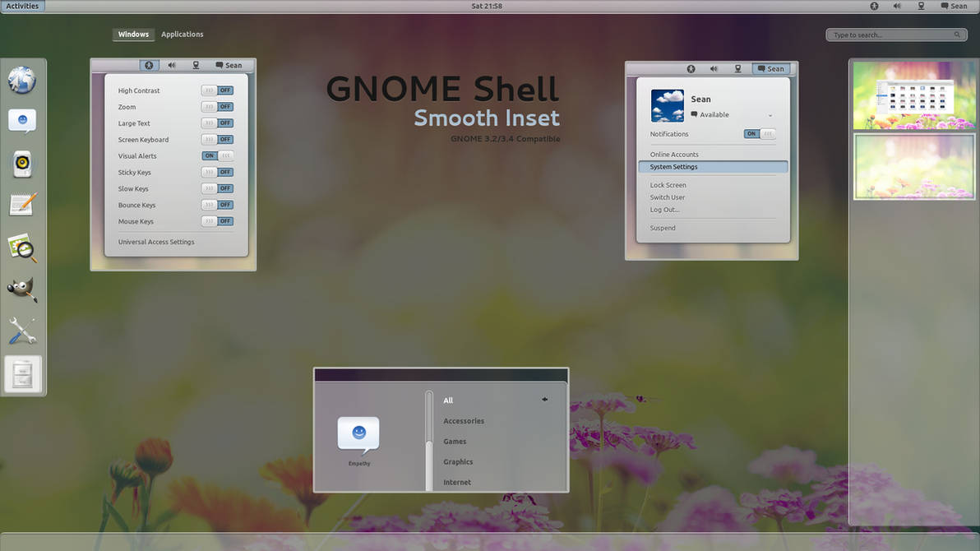The width and height of the screenshot is (980, 551).
Task: Expand the Available status dropdown
Action: [770, 115]
